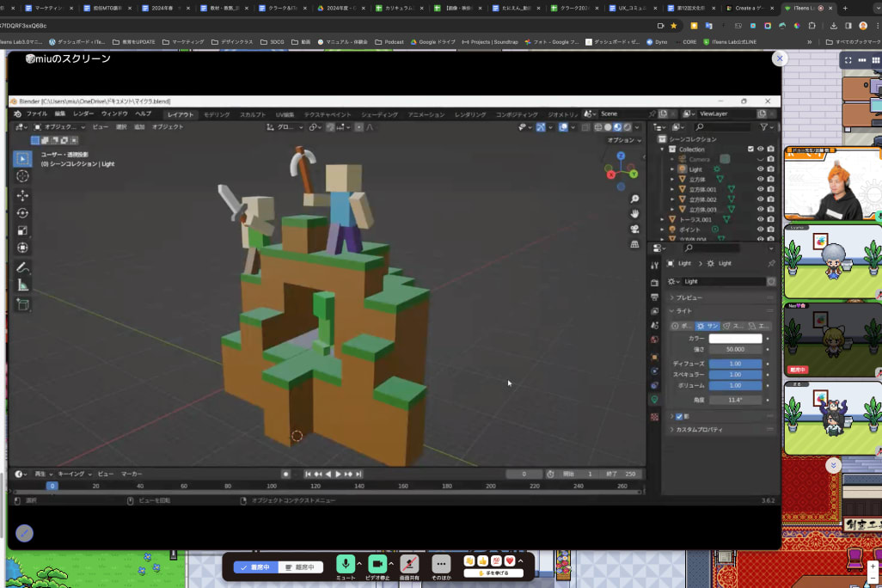Click the ビデオ停止 camera button
882x588 pixels.
[x=377, y=564]
